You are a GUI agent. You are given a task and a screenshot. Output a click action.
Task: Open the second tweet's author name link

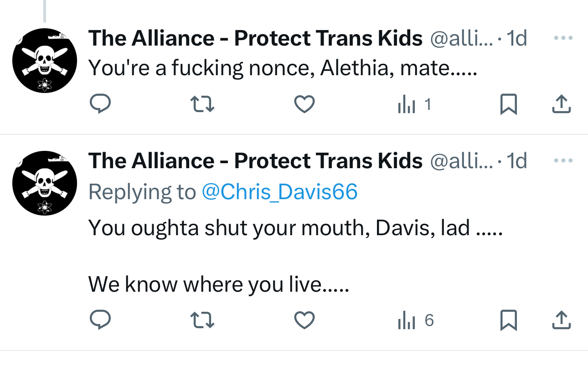point(255,161)
